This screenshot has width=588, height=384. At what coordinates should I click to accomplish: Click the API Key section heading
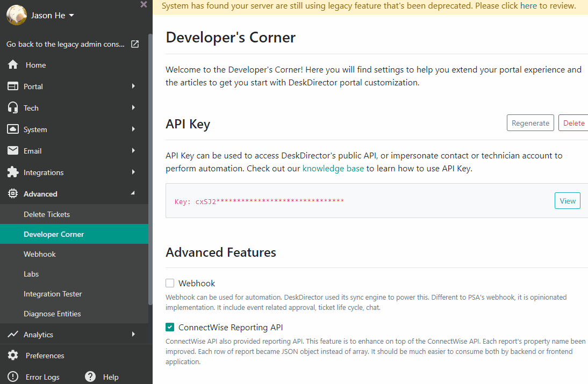(188, 124)
